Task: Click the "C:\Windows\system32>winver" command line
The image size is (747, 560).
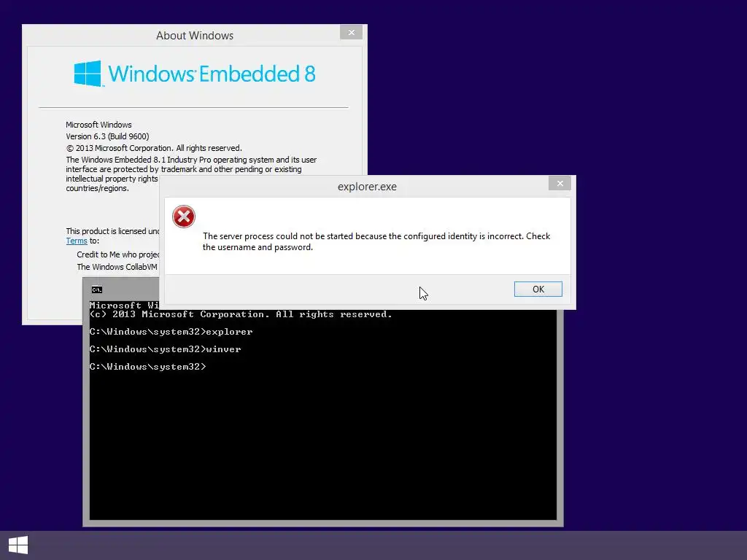Action: click(166, 349)
